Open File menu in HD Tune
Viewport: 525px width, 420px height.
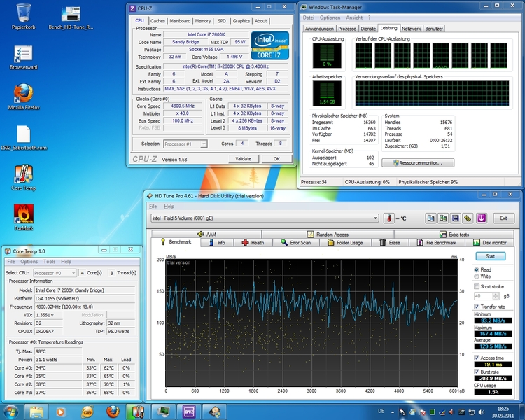153,206
